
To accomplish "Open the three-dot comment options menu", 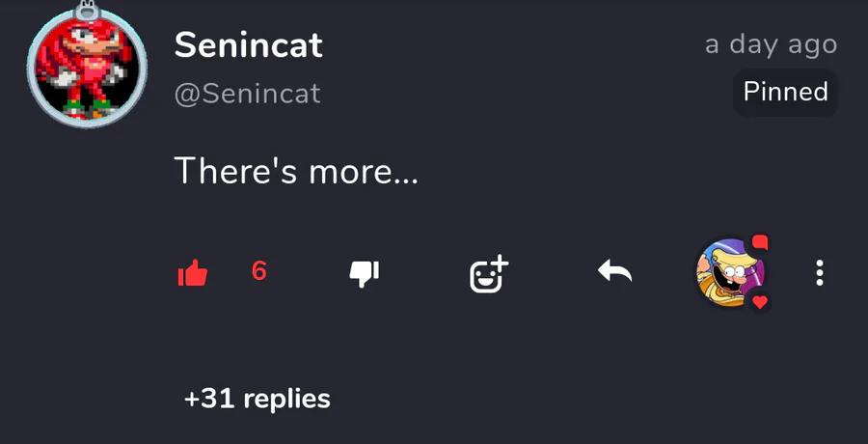I will 819,273.
